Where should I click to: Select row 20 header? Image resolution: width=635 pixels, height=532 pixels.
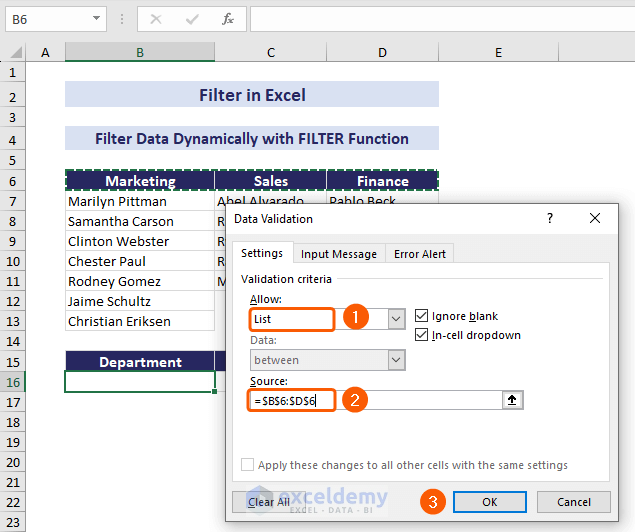[x=13, y=462]
